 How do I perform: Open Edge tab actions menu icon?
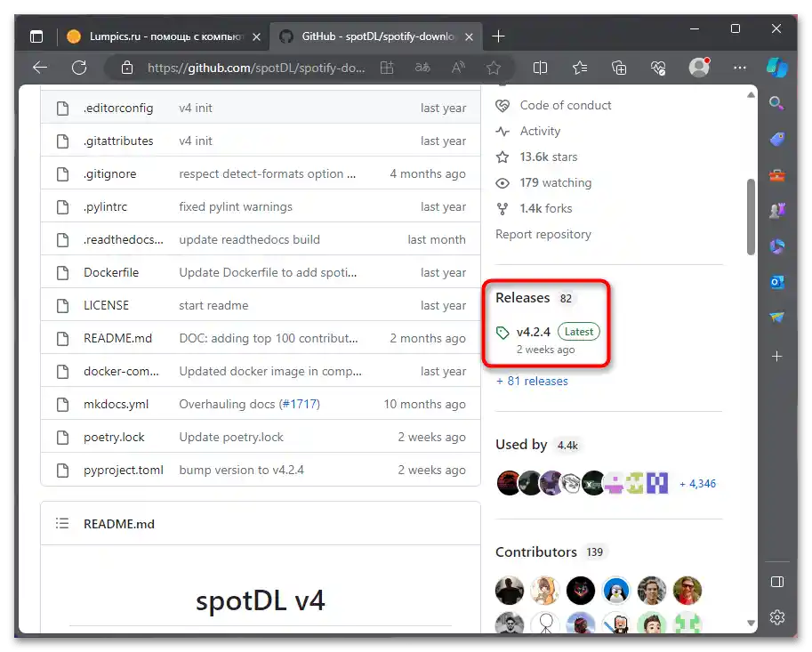pyautogui.click(x=36, y=36)
